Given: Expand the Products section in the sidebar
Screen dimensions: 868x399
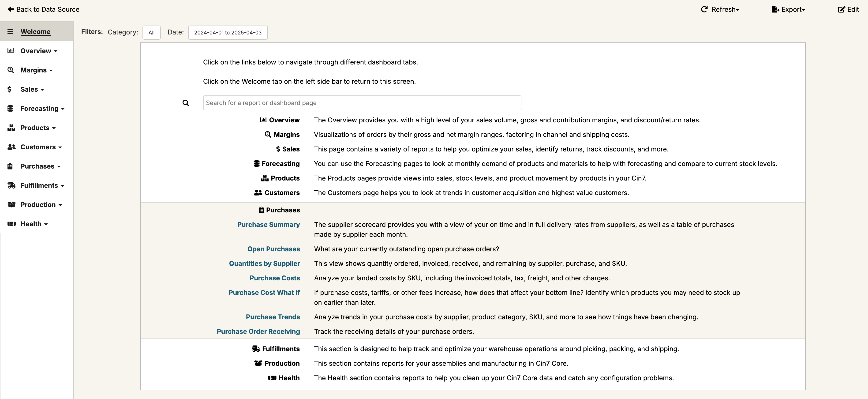Looking at the screenshot, I should point(35,127).
